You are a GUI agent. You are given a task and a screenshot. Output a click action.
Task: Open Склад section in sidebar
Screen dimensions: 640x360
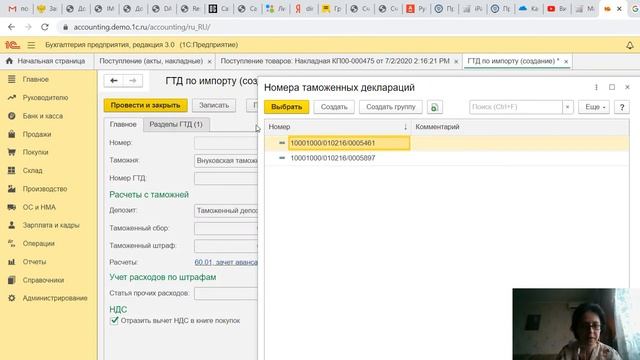point(32,171)
